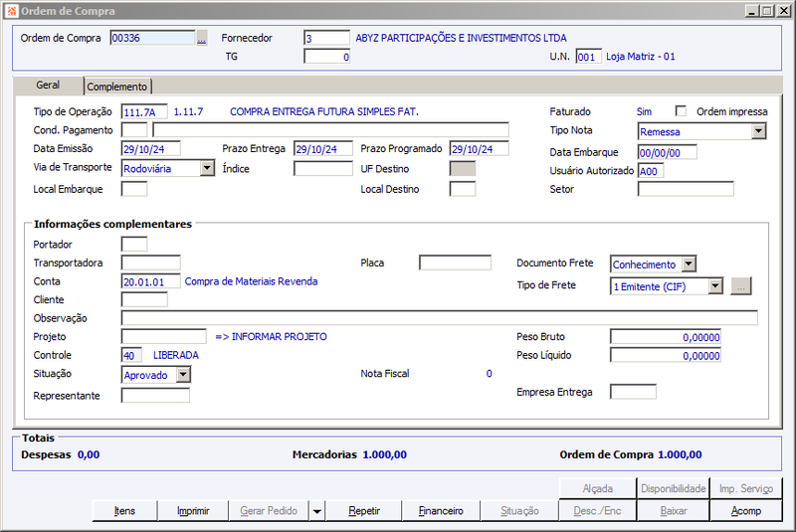Enable the Ordem impressa checkbox

681,111
